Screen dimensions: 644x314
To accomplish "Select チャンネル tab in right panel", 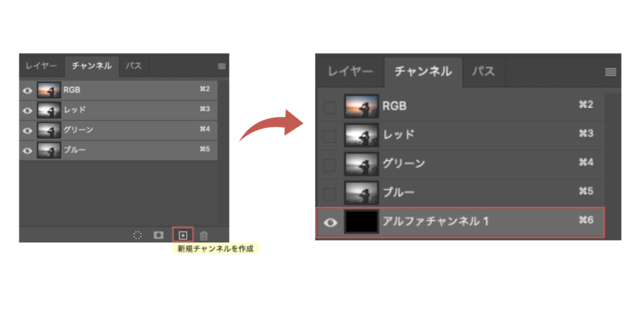I will pyautogui.click(x=423, y=71).
